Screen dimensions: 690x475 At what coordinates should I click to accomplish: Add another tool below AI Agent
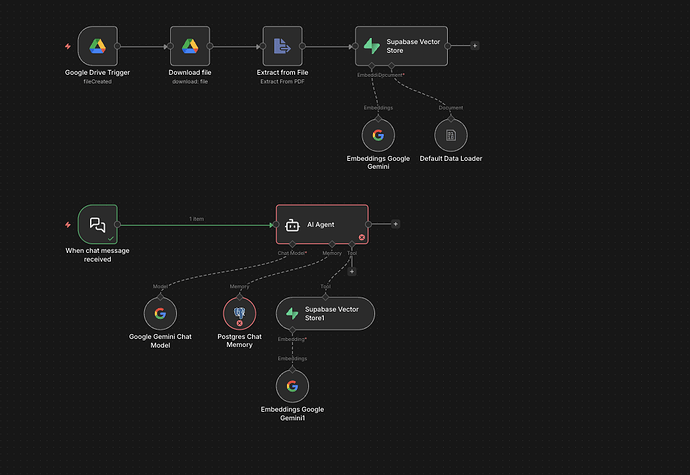352,272
